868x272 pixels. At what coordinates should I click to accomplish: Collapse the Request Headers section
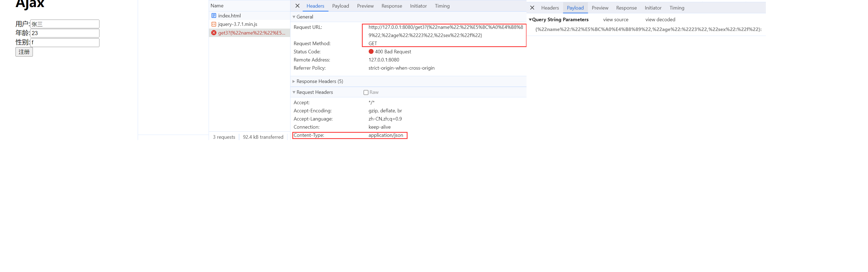click(294, 92)
